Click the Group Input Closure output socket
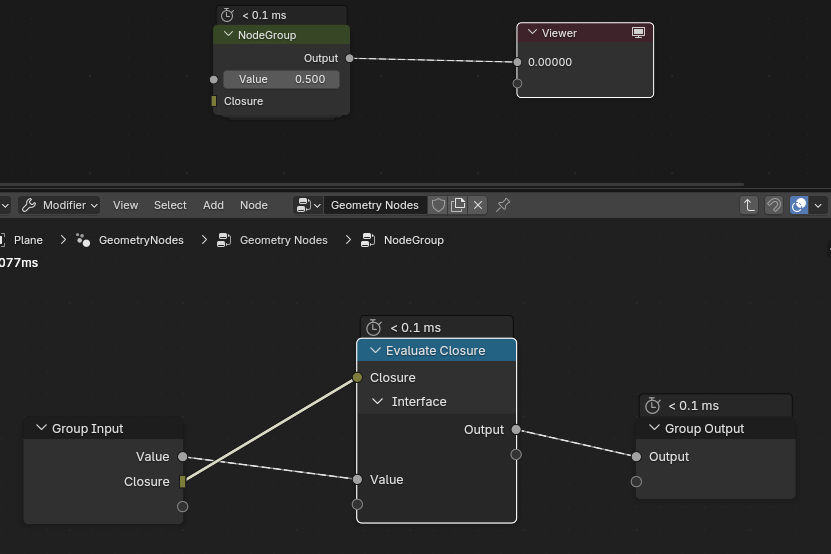Viewport: 831px width, 554px height. coord(182,481)
